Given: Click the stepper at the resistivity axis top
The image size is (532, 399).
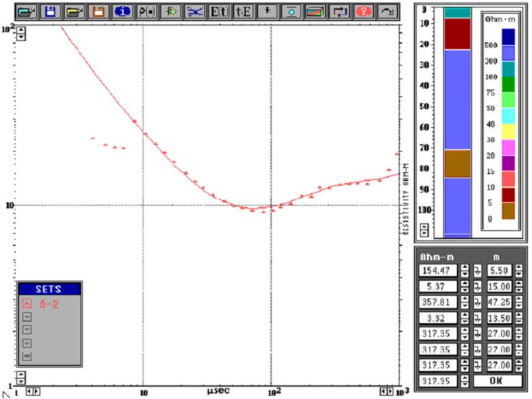Looking at the screenshot, I should (x=20, y=33).
